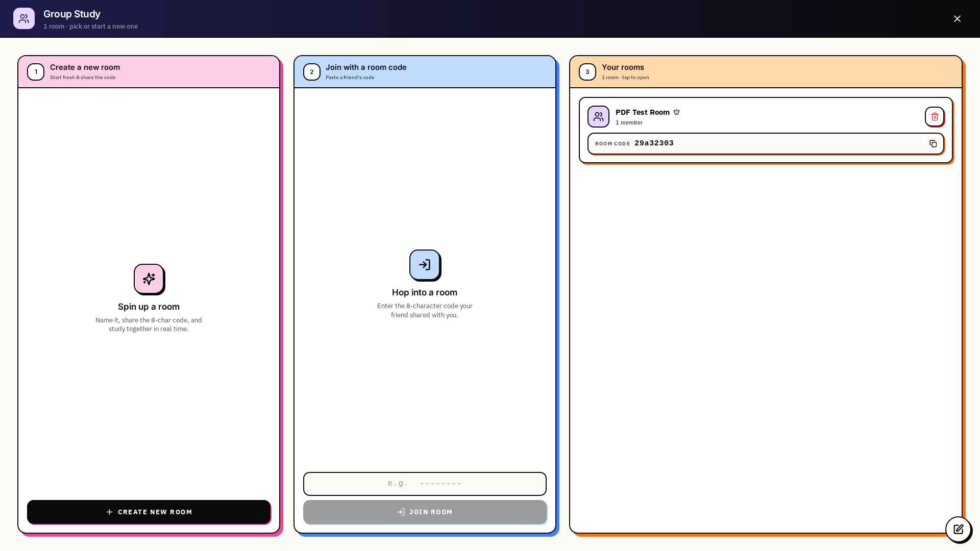
Task: Click the PDF Test Room people avatar icon
Action: [598, 116]
